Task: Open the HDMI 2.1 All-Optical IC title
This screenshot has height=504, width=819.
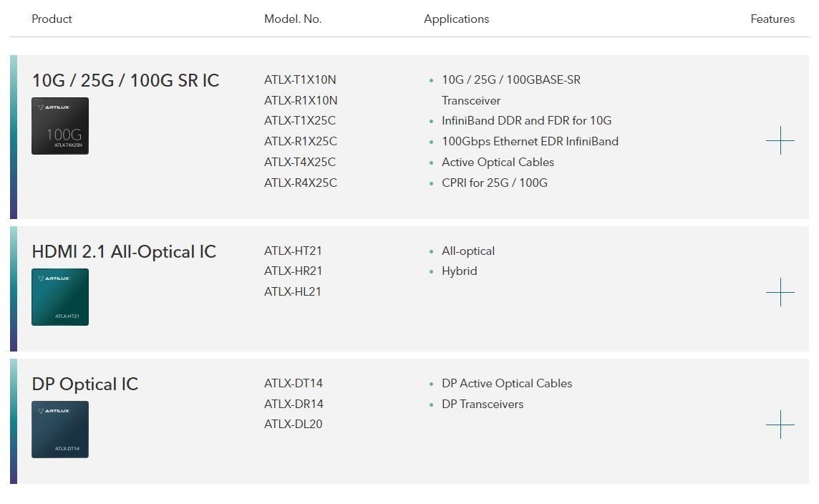Action: 124,252
